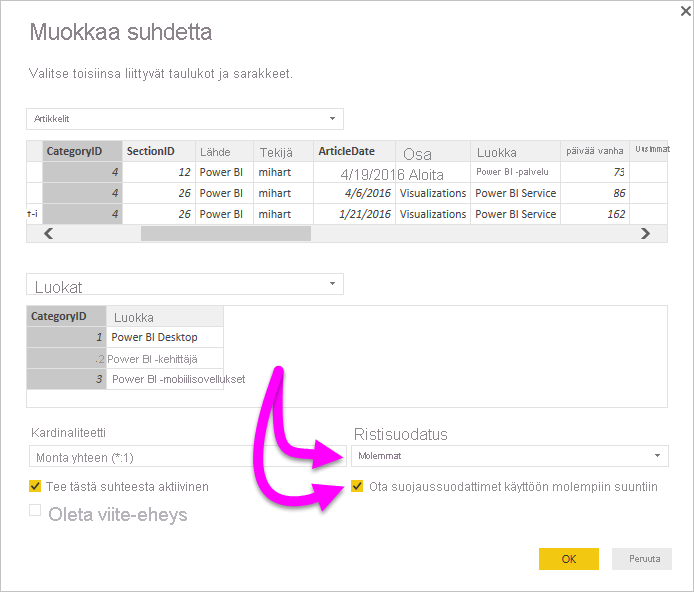The image size is (694, 592).
Task: Uncheck Ota suojaussuodattimet käyttöön molempiin suuntiin
Action: tap(357, 486)
